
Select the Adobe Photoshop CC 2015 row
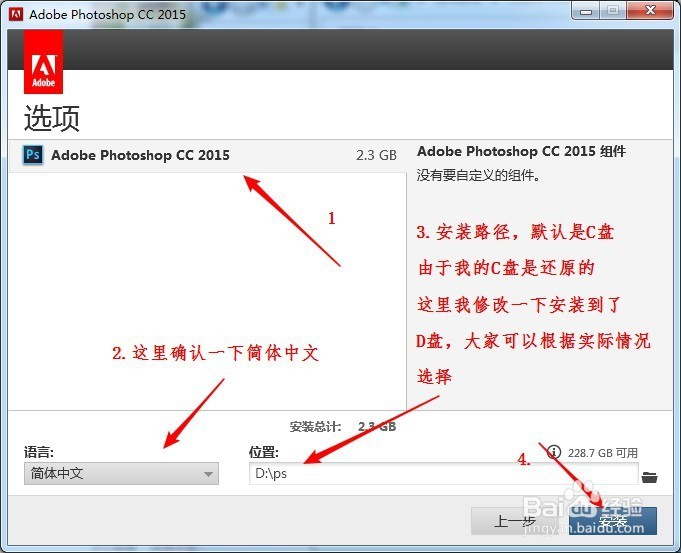(x=208, y=156)
